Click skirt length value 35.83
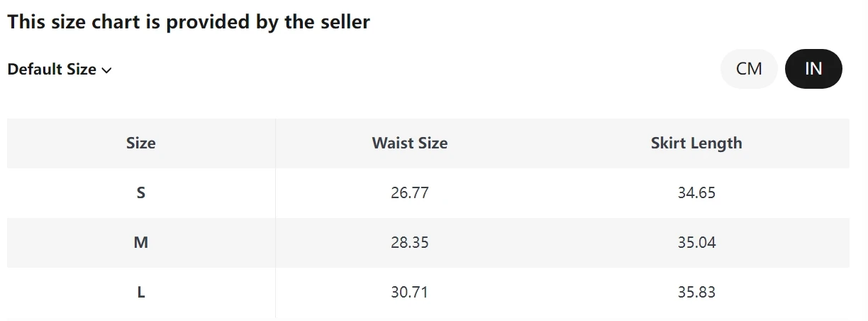 coord(696,292)
